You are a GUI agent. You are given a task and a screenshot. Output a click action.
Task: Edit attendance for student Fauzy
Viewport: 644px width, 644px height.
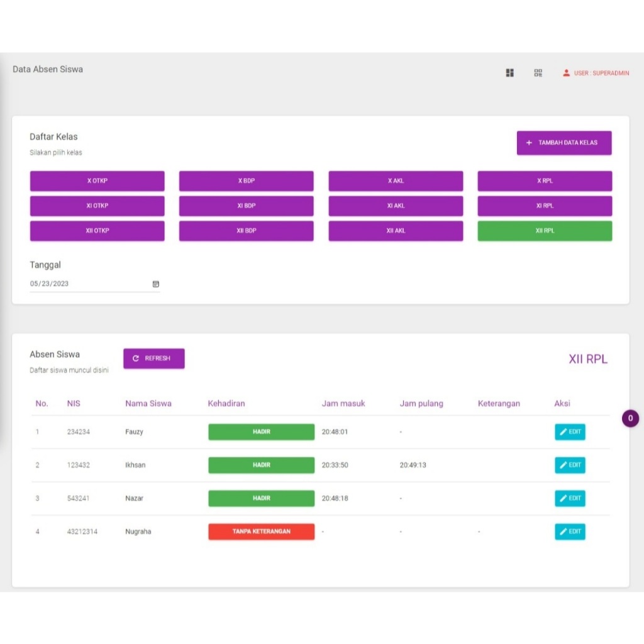(570, 432)
